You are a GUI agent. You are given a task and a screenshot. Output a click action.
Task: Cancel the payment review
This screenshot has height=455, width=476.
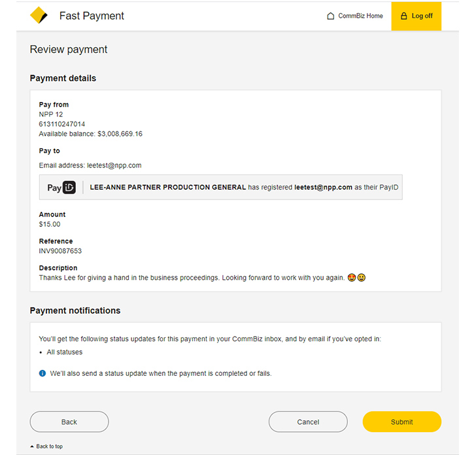tap(308, 422)
